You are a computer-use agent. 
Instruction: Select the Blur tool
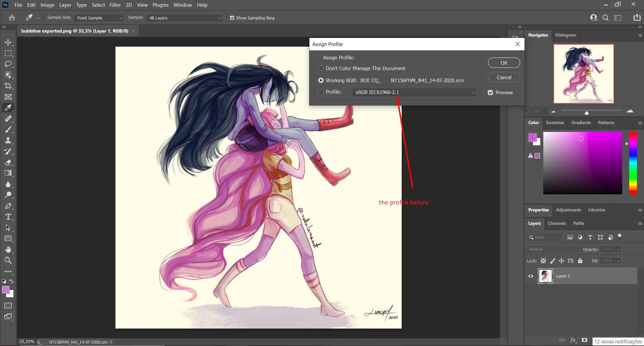(8, 184)
